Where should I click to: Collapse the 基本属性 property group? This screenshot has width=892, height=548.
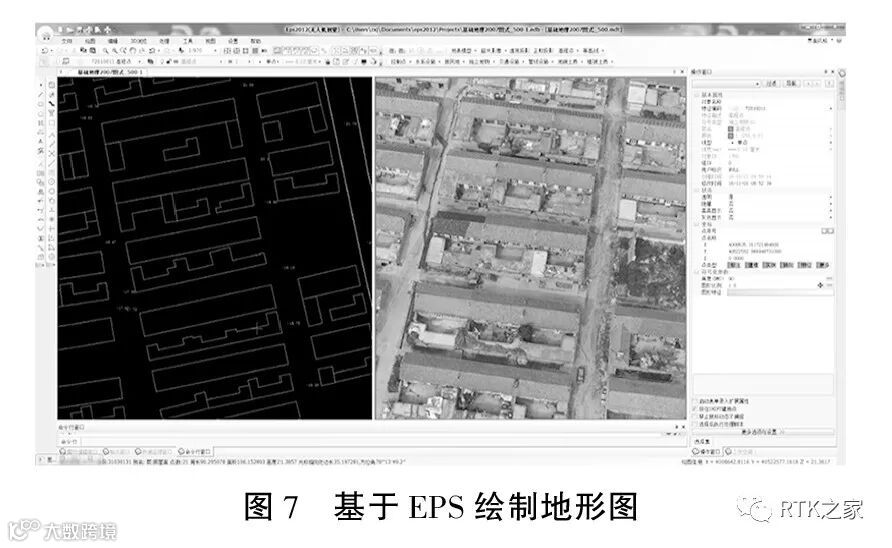point(696,94)
